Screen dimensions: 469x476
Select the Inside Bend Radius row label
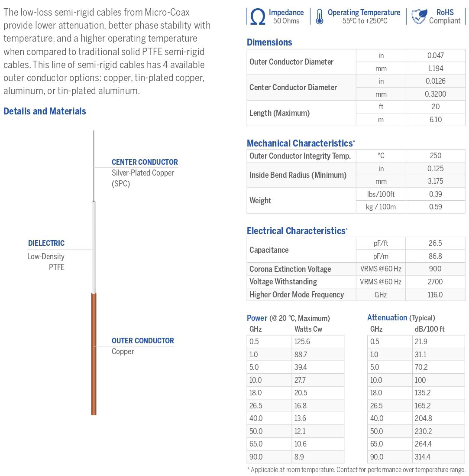tap(298, 175)
